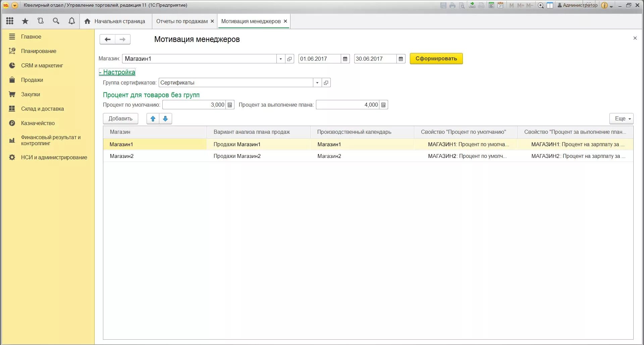The height and width of the screenshot is (345, 644).
Task: Click the Группа сертификатов field Сертификаты
Action: coord(236,82)
